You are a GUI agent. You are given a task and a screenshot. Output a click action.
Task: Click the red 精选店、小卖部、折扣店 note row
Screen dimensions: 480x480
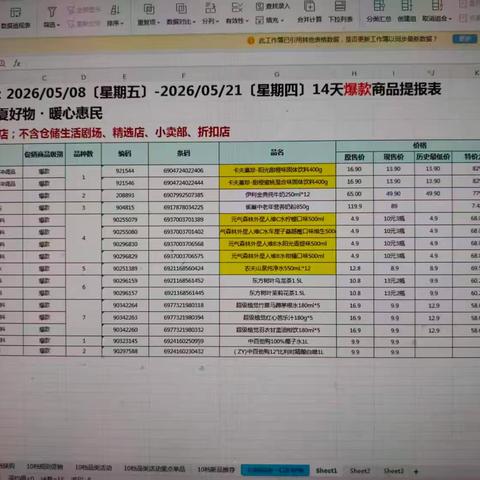coord(171,132)
